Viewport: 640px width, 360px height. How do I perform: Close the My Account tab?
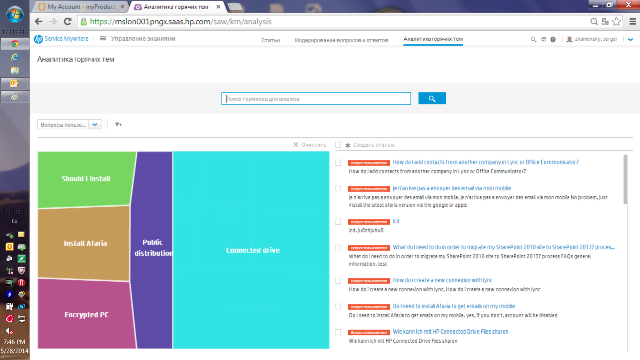(122, 7)
